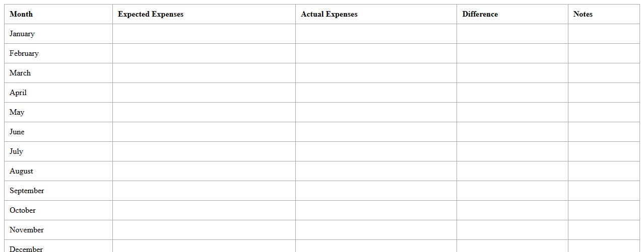Click the May month cell
The width and height of the screenshot is (644, 252).
pos(17,112)
